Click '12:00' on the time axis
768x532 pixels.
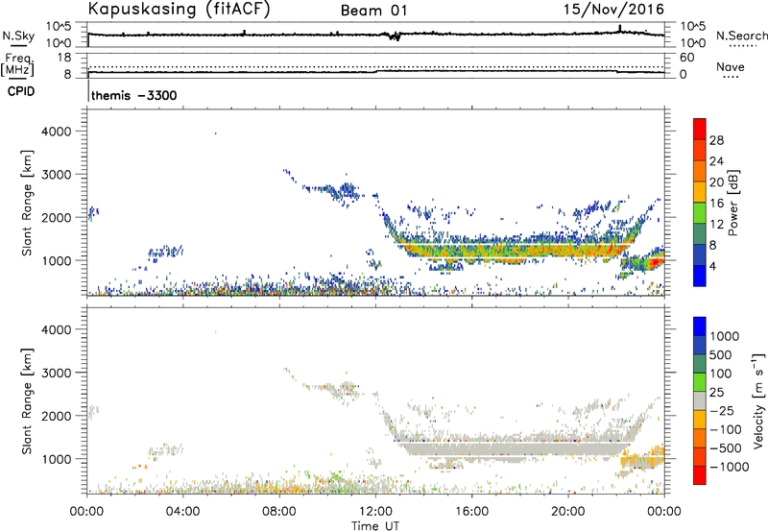coord(375,512)
